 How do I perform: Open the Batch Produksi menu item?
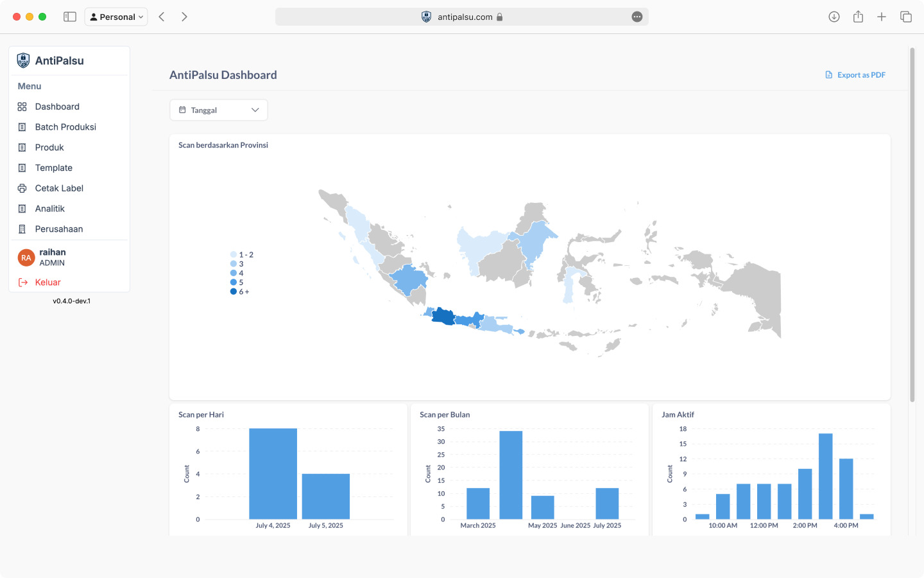coord(65,127)
